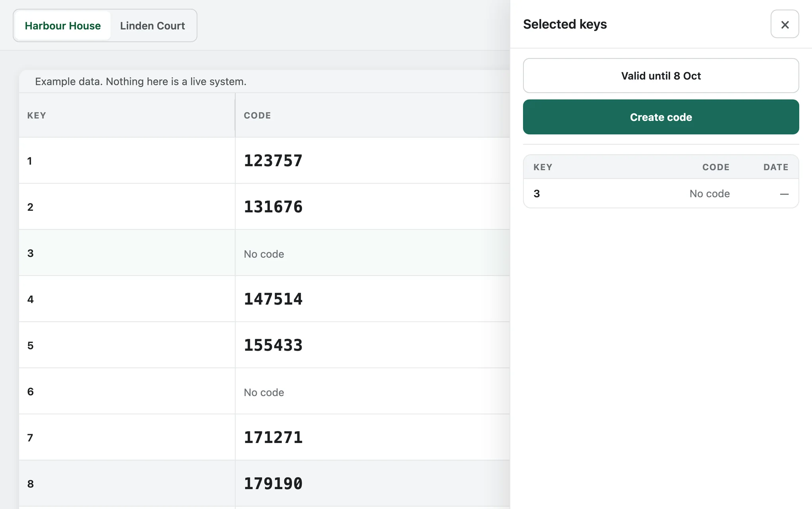
Task: Click the date dash for key 3
Action: point(784,194)
